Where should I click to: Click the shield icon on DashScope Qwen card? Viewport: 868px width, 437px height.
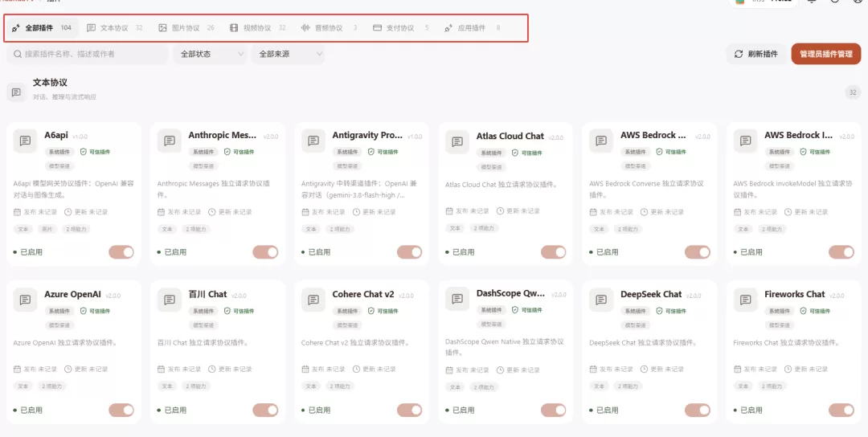pos(515,310)
